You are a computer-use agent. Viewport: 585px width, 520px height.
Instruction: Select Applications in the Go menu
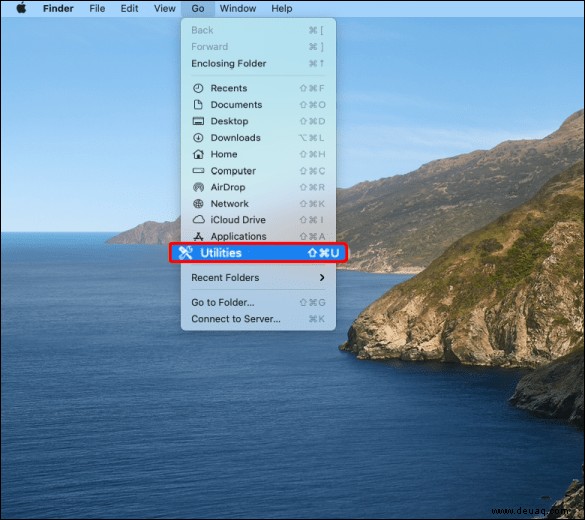click(258, 236)
